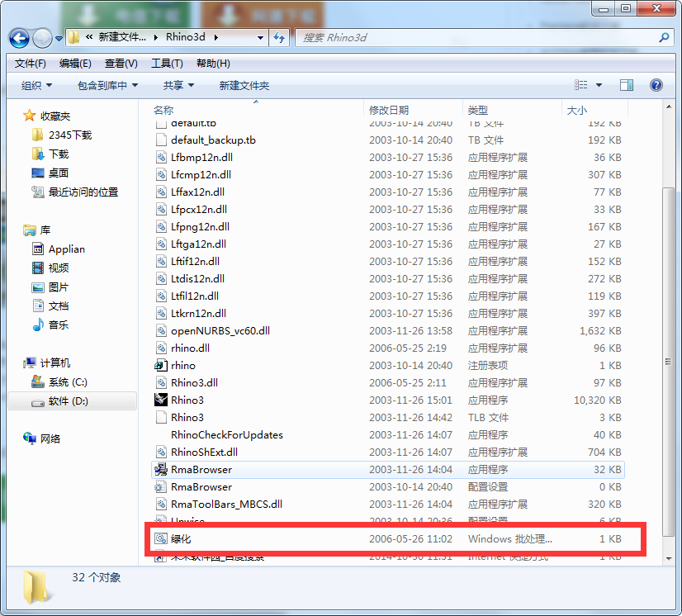Click the vertical scrollbar up arrow

coord(669,107)
